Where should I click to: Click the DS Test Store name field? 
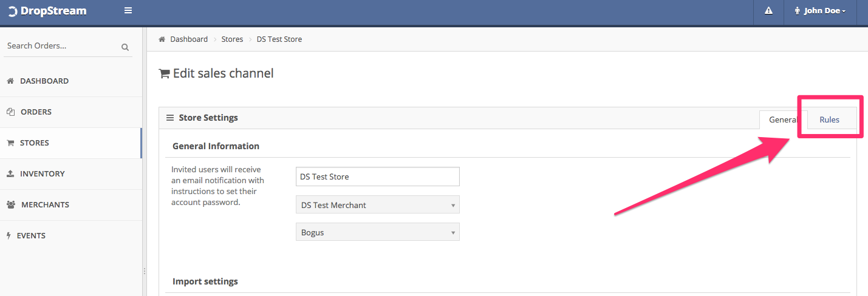378,177
